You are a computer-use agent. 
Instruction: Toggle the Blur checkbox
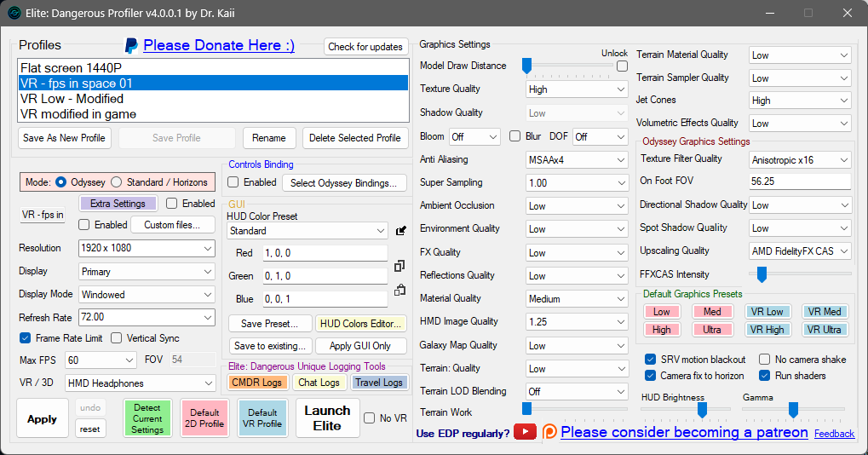point(514,136)
